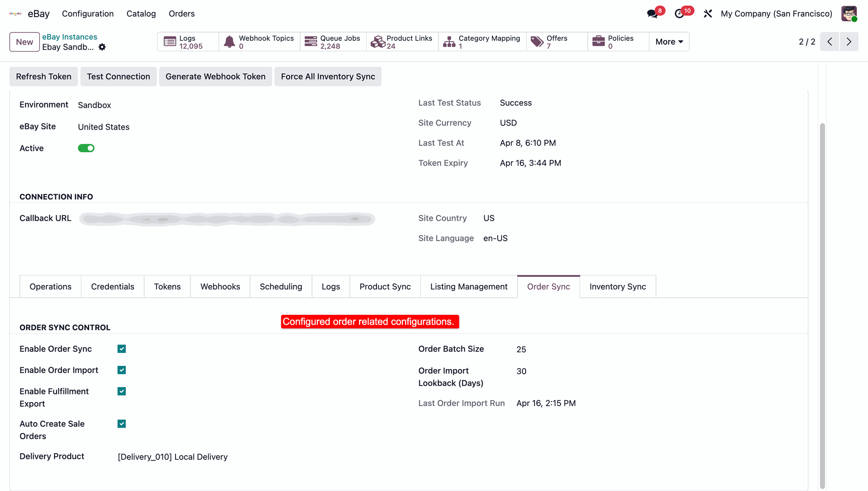Switch to the Listing Management tab
Image resolution: width=868 pixels, height=491 pixels.
[x=469, y=286]
